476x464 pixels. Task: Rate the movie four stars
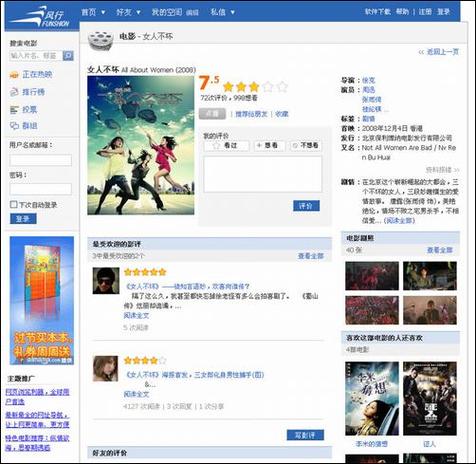click(268, 87)
